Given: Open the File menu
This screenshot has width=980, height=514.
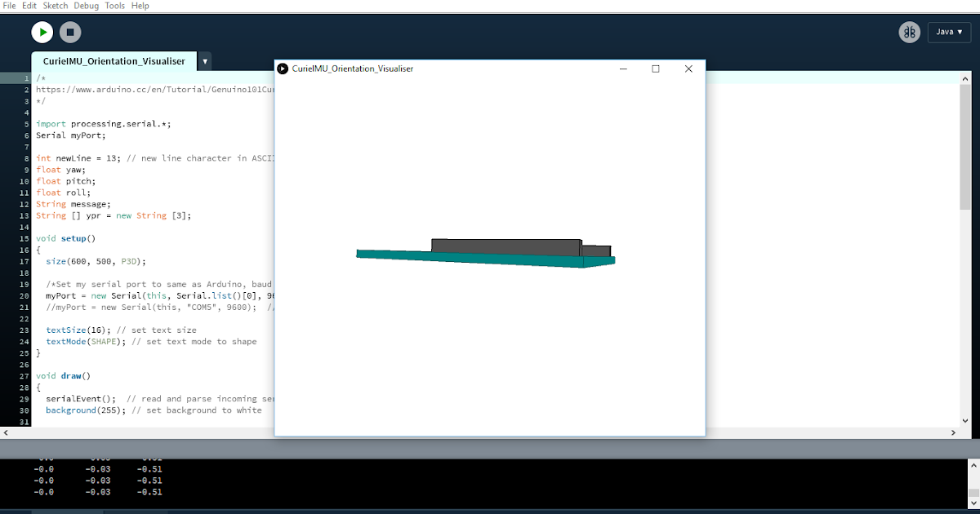Looking at the screenshot, I should click(11, 6).
